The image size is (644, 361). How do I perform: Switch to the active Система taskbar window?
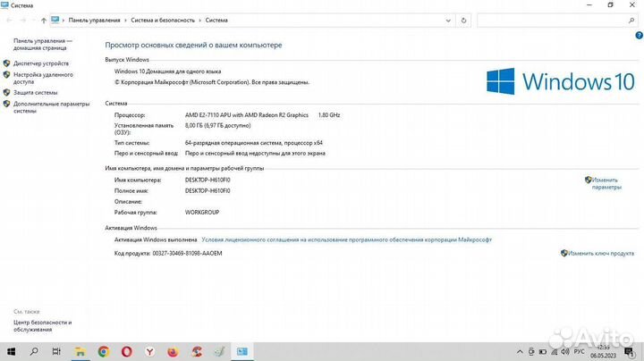click(x=242, y=351)
